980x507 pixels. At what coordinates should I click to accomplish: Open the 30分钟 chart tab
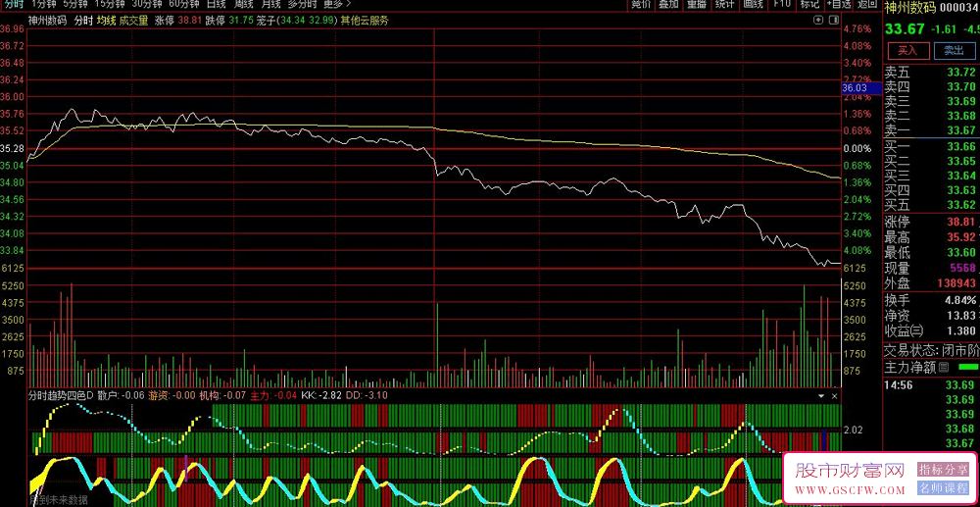tap(147, 4)
